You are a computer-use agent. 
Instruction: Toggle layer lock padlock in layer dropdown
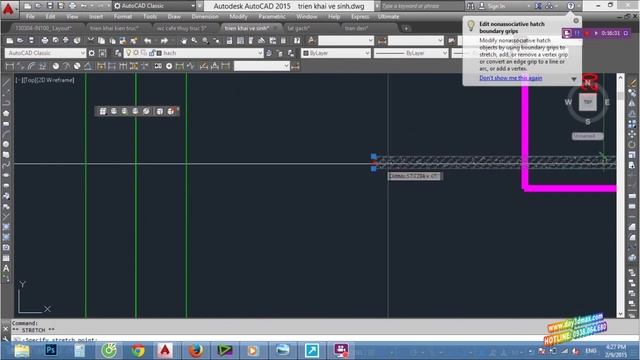pos(152,53)
